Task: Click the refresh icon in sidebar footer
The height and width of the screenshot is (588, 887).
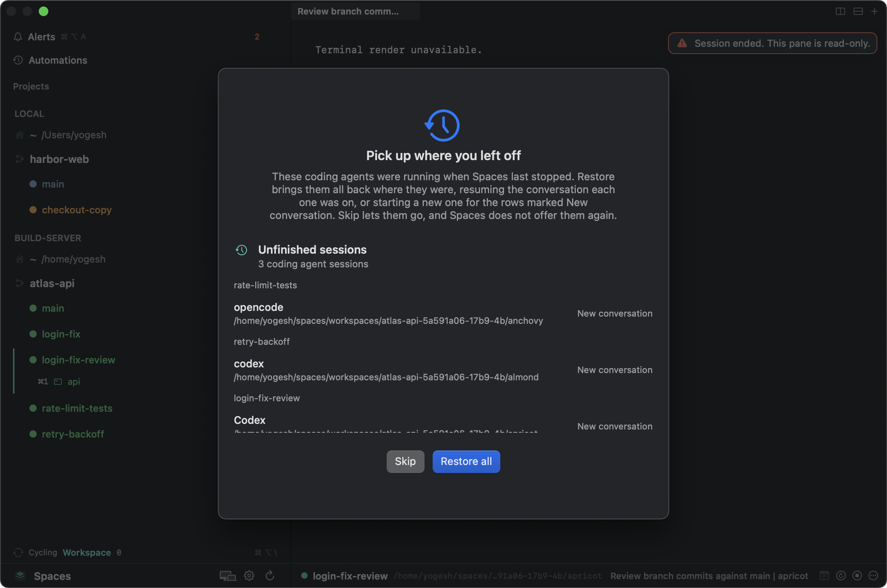Action: [x=270, y=576]
